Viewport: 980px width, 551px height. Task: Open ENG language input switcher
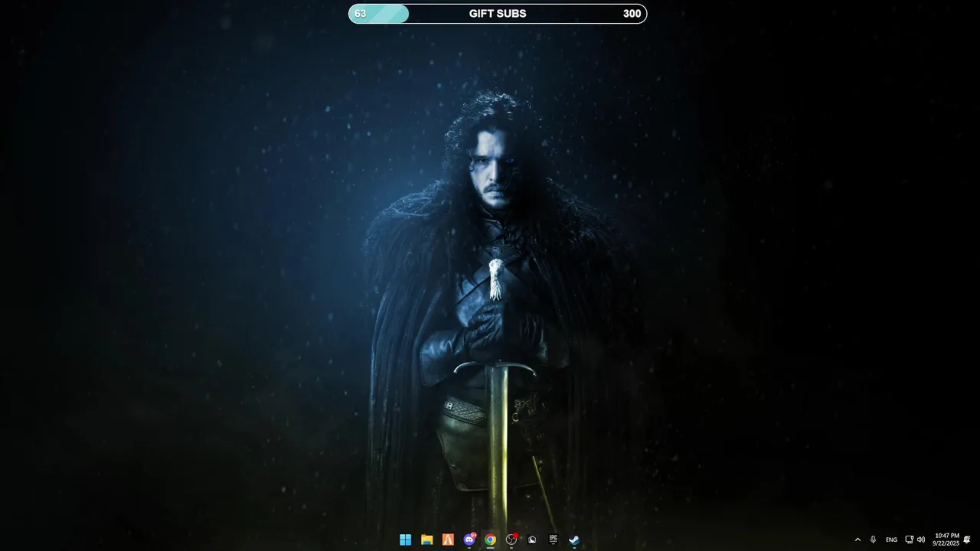coord(891,540)
